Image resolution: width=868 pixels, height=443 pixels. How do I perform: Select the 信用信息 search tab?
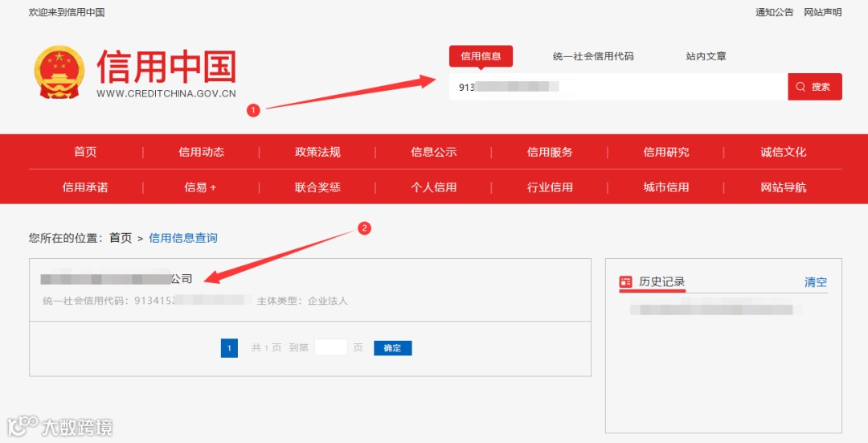[x=481, y=56]
